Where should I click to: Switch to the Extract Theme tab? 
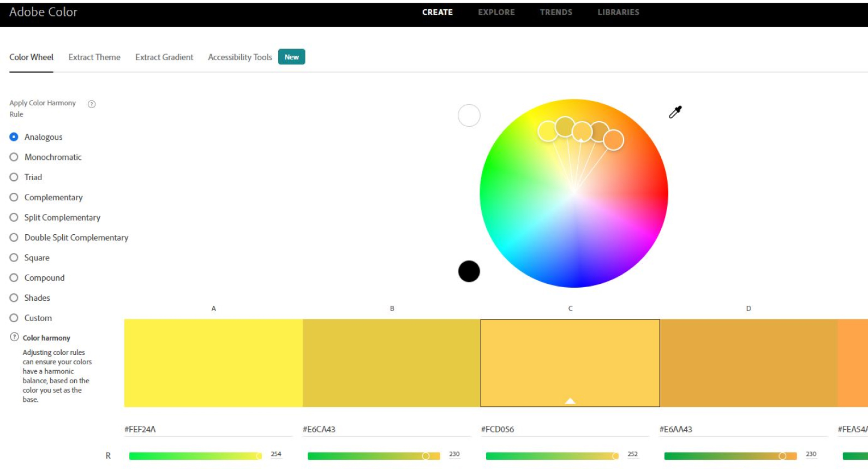pos(94,57)
